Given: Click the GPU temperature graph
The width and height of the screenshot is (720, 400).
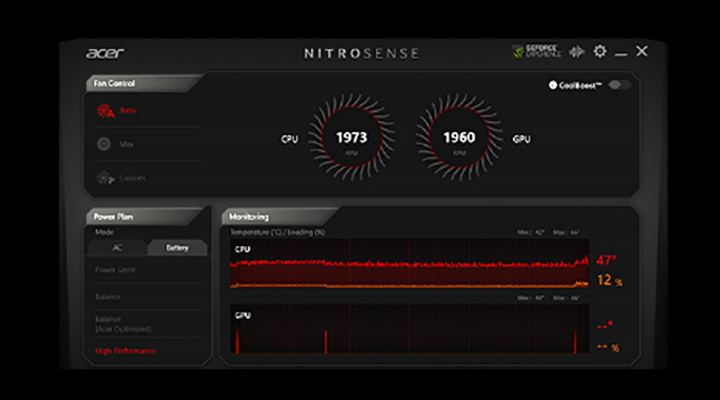Looking at the screenshot, I should click(409, 331).
